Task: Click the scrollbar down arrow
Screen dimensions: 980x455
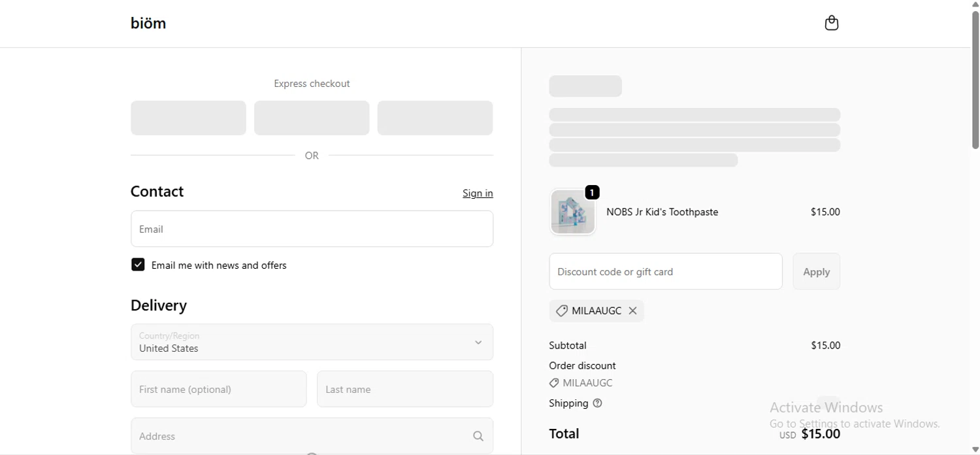Action: [x=975, y=450]
